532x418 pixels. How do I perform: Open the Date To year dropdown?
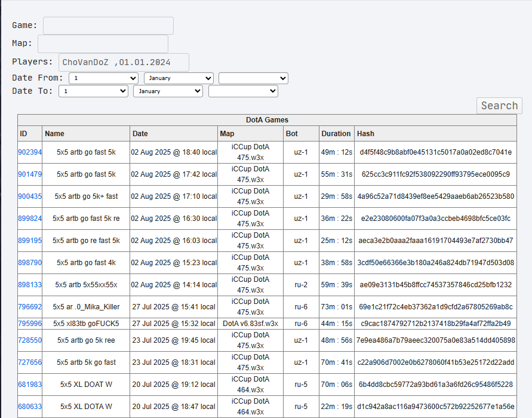point(243,91)
